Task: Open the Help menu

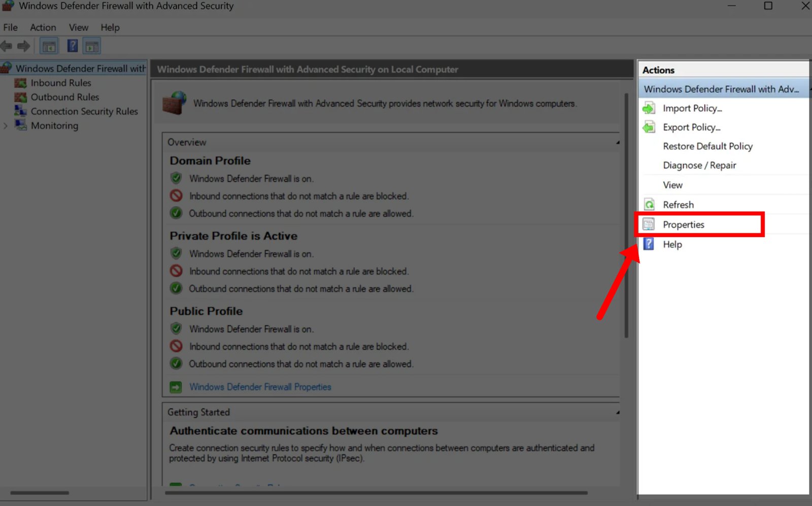Action: point(110,27)
